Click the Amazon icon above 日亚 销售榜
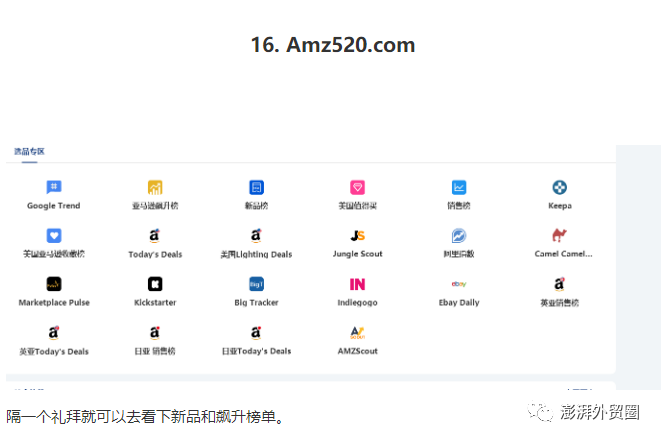Screen dimensions: 661x441 click(x=155, y=332)
